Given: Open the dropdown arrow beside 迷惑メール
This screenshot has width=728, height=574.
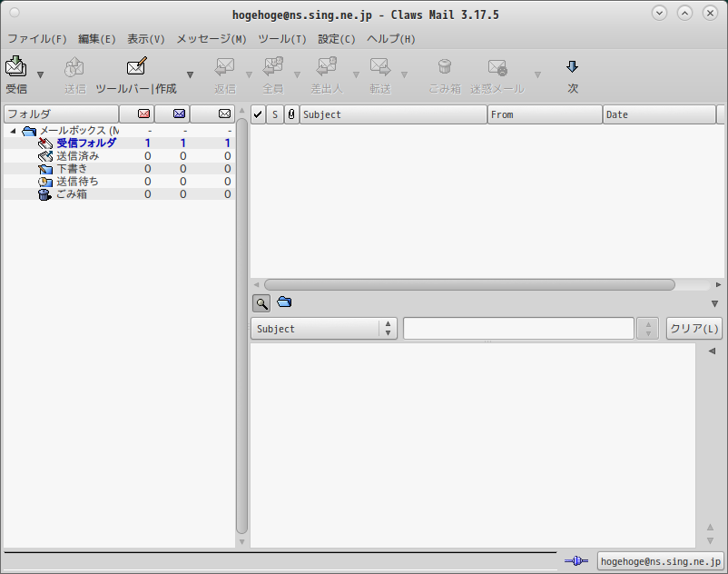Looking at the screenshot, I should tap(537, 74).
